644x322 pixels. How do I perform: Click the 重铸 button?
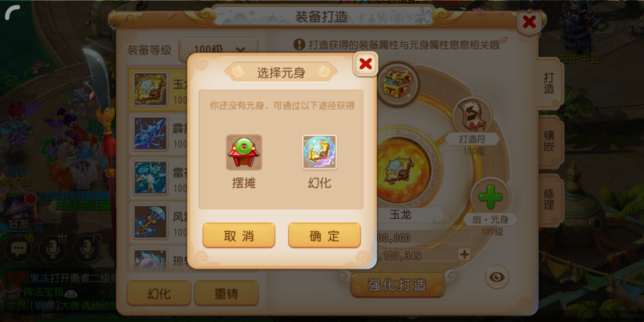point(226,293)
